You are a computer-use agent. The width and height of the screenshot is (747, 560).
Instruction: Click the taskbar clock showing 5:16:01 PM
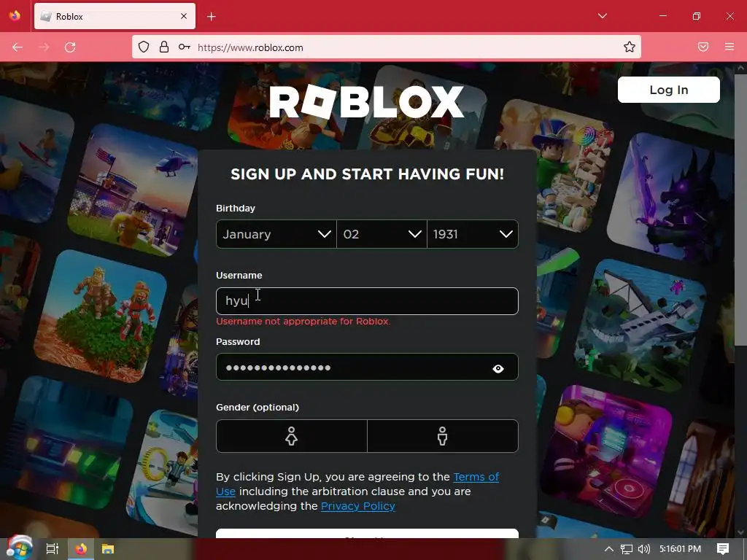[680, 549]
